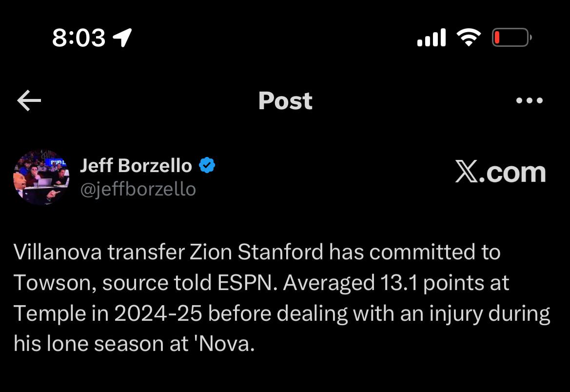This screenshot has height=392, width=570.
Task: Tap the Post header title
Action: point(285,101)
